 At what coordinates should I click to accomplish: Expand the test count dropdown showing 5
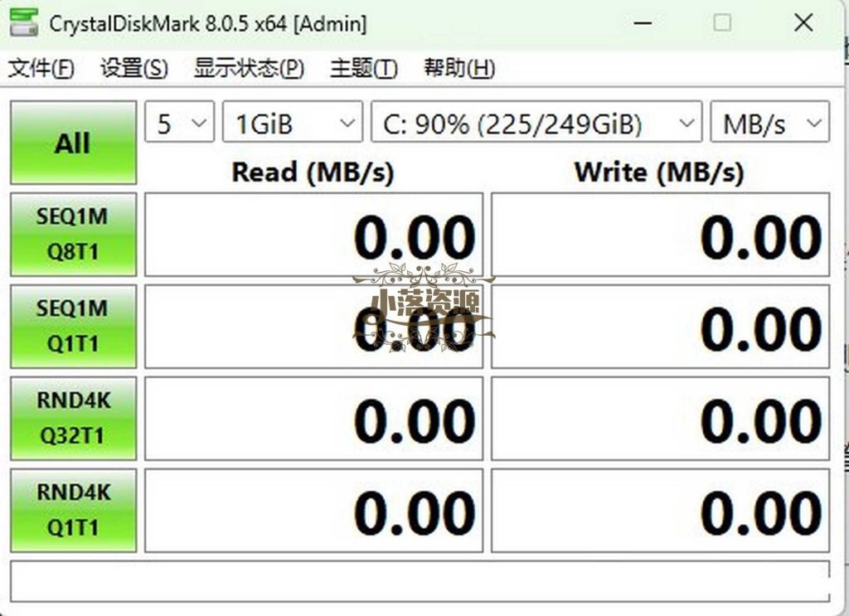(x=179, y=123)
